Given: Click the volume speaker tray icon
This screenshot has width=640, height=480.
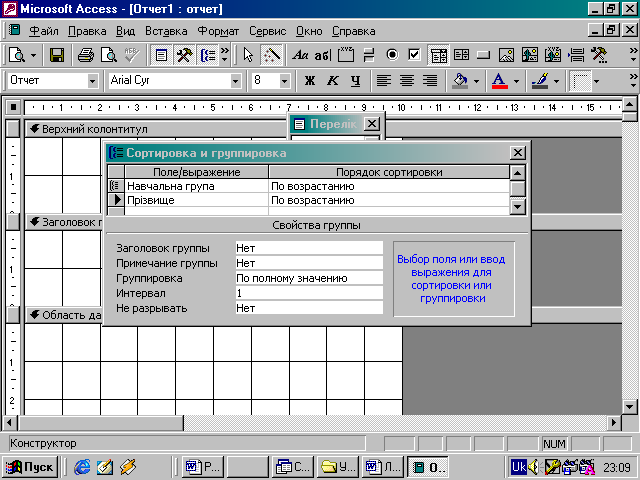Looking at the screenshot, I should pyautogui.click(x=535, y=466).
